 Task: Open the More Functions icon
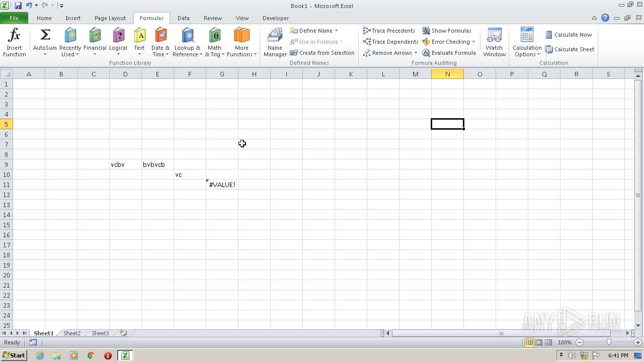(x=242, y=35)
